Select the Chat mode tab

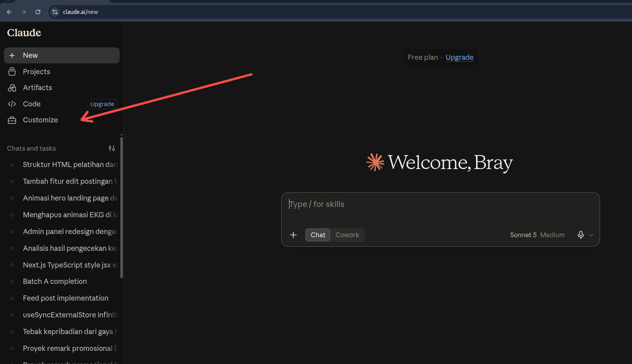(318, 235)
